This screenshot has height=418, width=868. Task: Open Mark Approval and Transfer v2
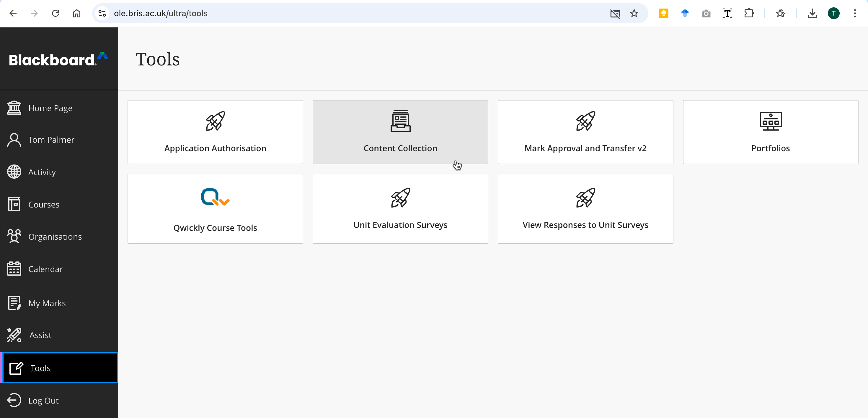(x=585, y=132)
